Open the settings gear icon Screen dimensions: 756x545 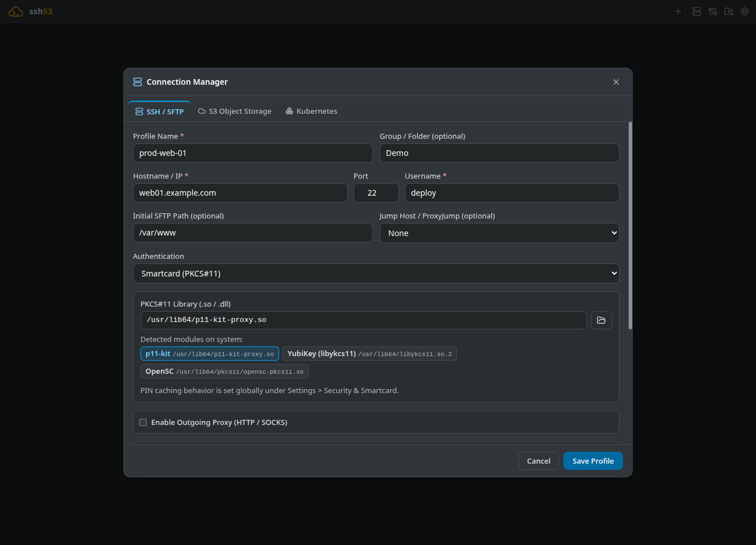click(745, 11)
